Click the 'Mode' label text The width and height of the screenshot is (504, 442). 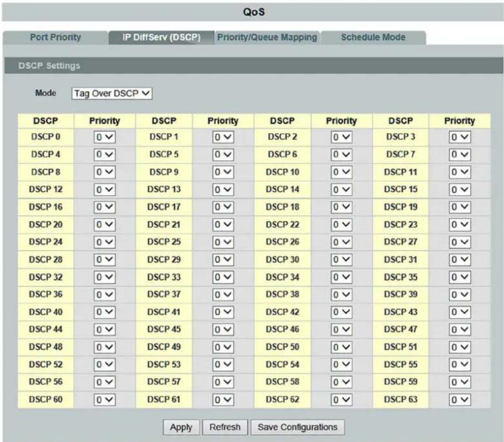click(45, 93)
